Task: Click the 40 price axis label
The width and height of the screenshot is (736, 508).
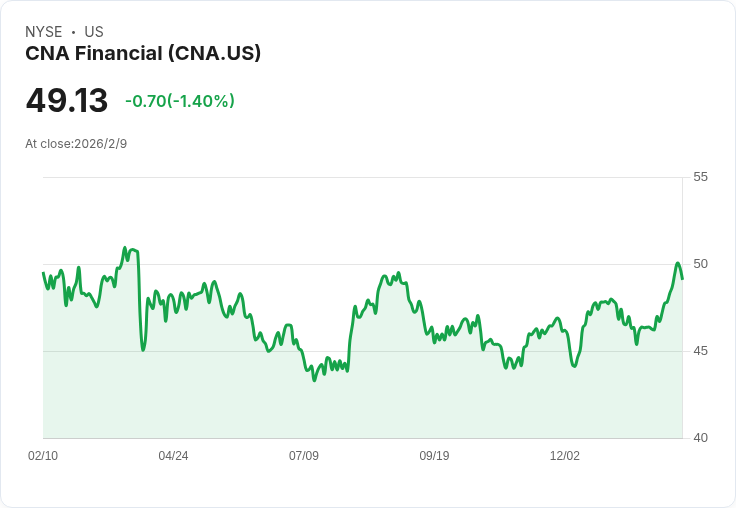Action: 700,438
